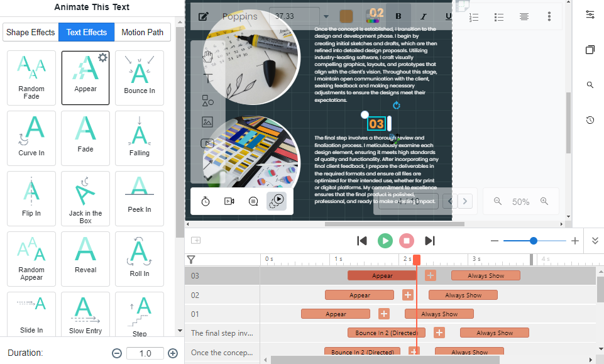Viewport: 604px width, 364px height.
Task: Filter timeline layers with funnel icon
Action: pyautogui.click(x=191, y=259)
